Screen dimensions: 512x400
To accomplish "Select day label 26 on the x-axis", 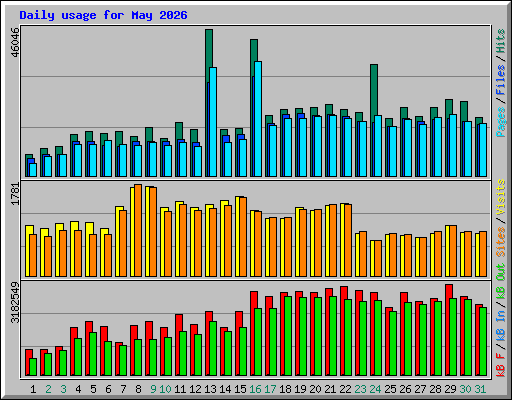I will (405, 389).
